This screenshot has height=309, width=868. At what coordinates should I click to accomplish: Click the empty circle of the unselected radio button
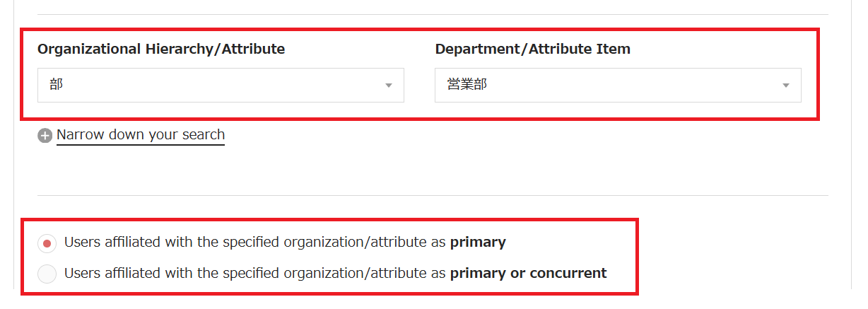click(x=47, y=274)
